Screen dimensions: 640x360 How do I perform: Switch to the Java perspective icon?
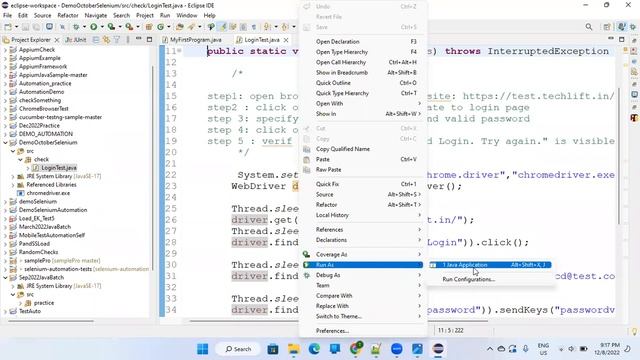(621, 27)
